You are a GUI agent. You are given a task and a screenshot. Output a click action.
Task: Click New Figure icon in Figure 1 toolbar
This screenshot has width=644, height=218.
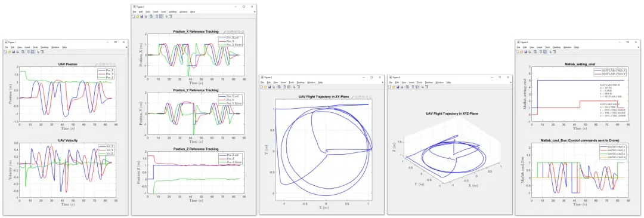(5, 52)
